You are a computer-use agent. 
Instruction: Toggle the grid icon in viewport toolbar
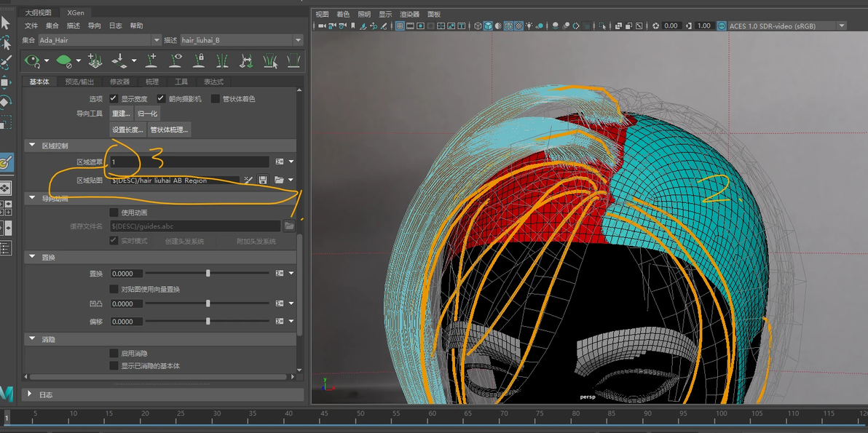point(400,25)
